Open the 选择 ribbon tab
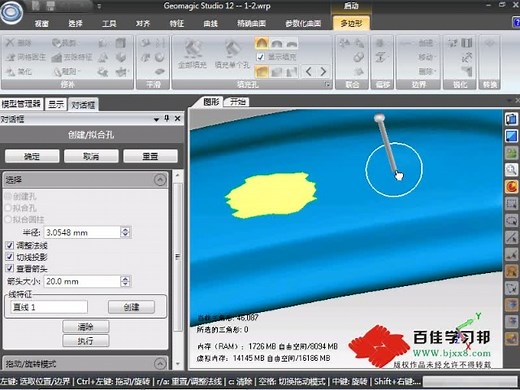Viewport: 520px width, 390px height. point(75,23)
